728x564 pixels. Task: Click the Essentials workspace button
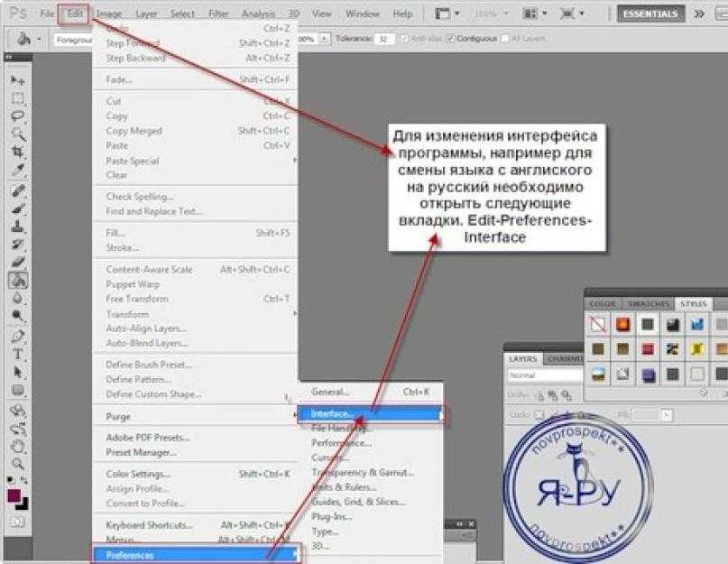click(x=650, y=14)
